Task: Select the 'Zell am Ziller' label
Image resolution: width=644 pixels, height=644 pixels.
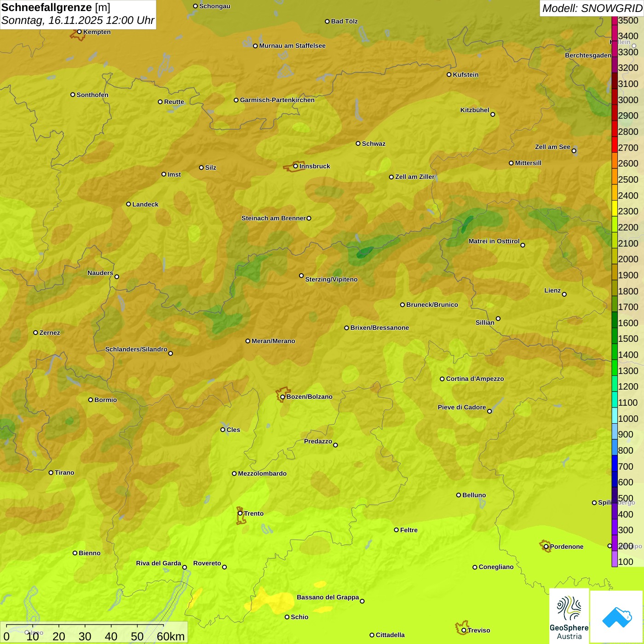Action: (x=415, y=177)
